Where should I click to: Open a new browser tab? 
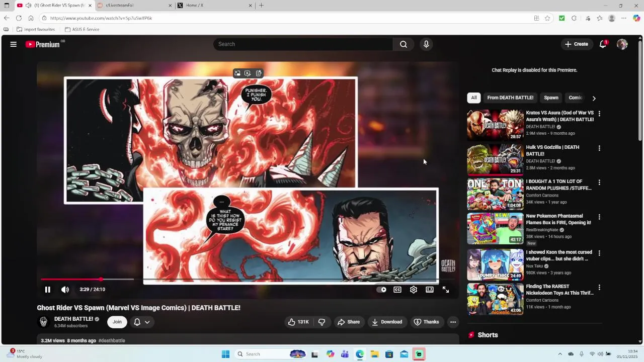[261, 6]
